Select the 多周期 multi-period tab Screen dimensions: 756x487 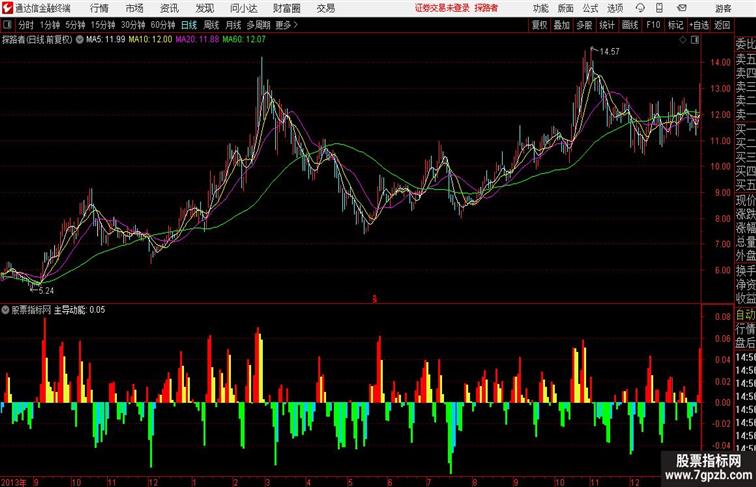point(258,25)
